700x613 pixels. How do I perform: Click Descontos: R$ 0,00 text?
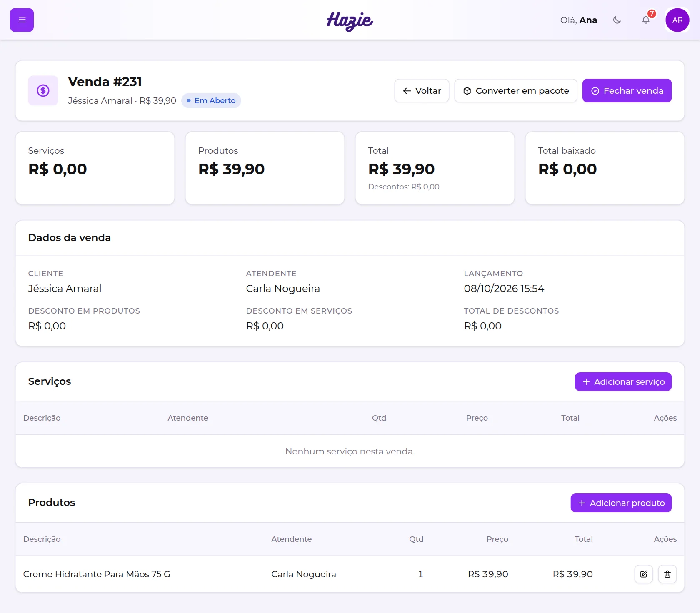point(404,187)
